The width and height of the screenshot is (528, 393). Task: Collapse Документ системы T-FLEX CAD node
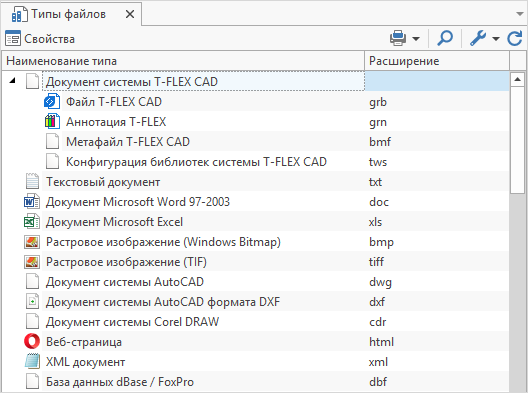[12, 80]
